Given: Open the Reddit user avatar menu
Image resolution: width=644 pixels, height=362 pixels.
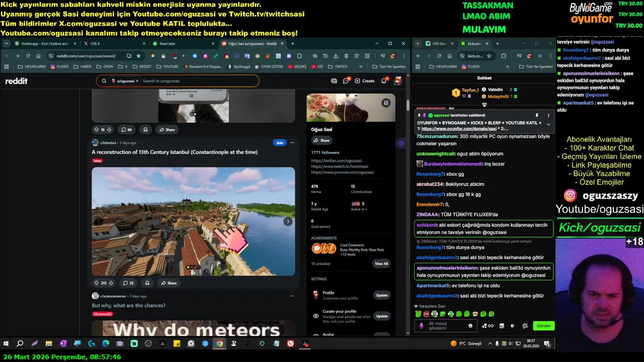Looking at the screenshot, I should tap(397, 81).
